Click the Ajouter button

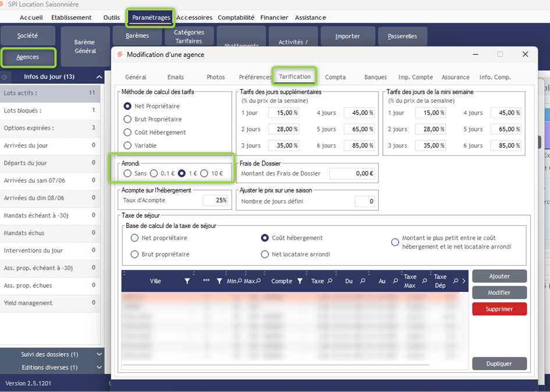pyautogui.click(x=499, y=276)
